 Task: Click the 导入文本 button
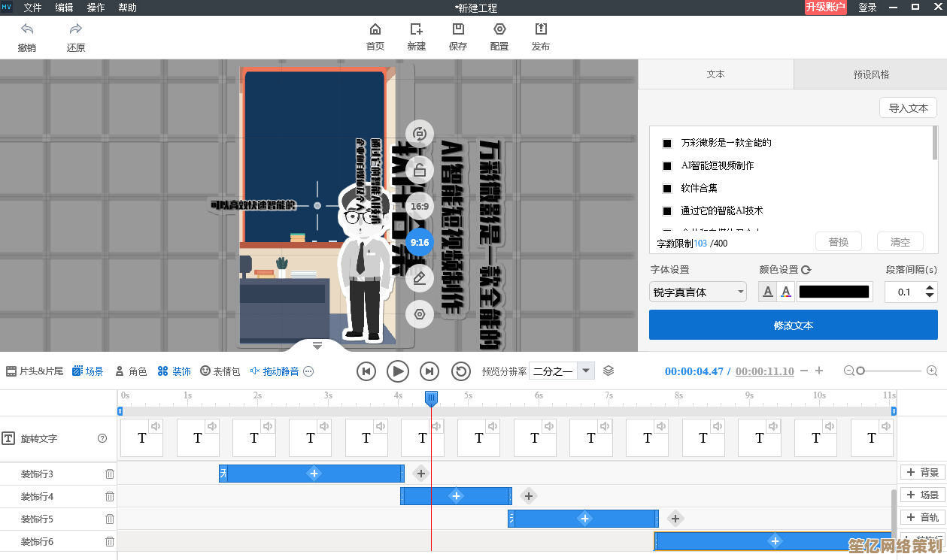click(908, 108)
